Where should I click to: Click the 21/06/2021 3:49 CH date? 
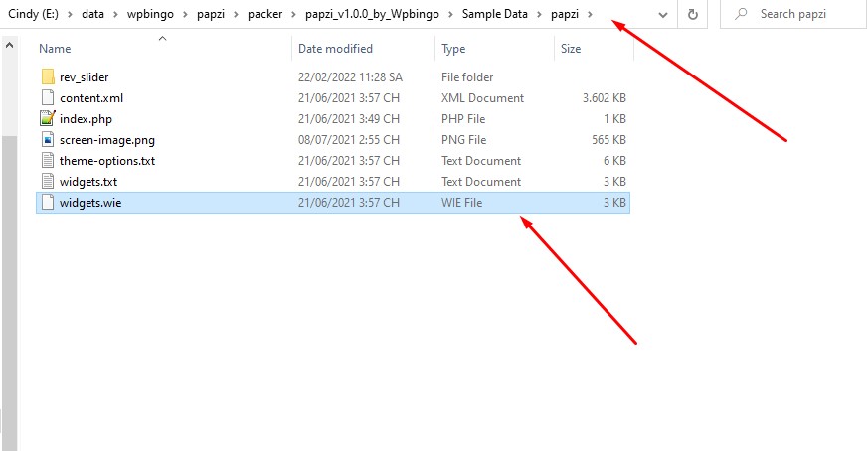coord(349,119)
